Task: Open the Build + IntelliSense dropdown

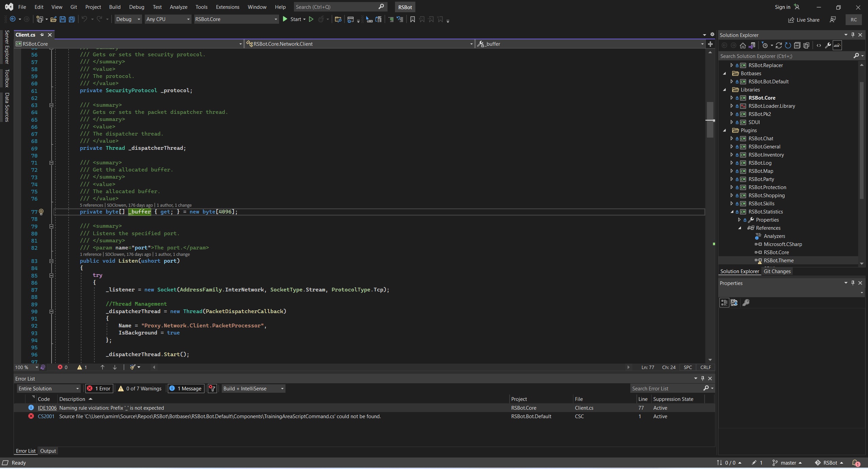Action: [x=253, y=389]
